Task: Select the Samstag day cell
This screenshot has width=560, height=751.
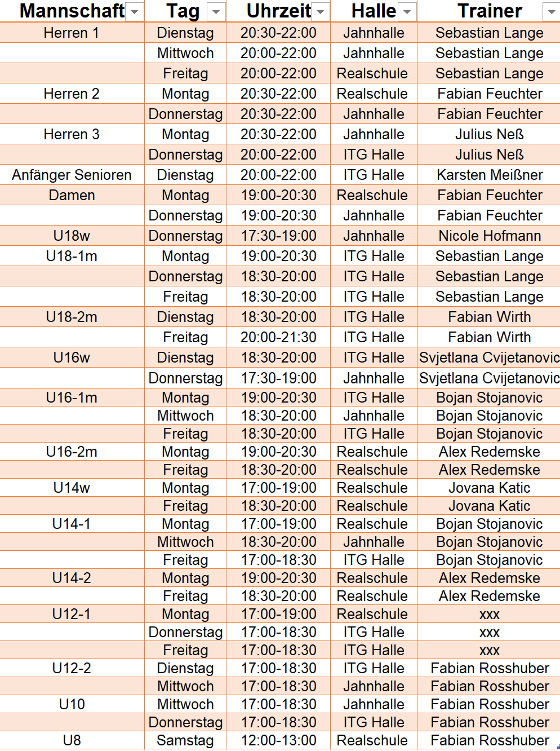Action: (x=185, y=740)
